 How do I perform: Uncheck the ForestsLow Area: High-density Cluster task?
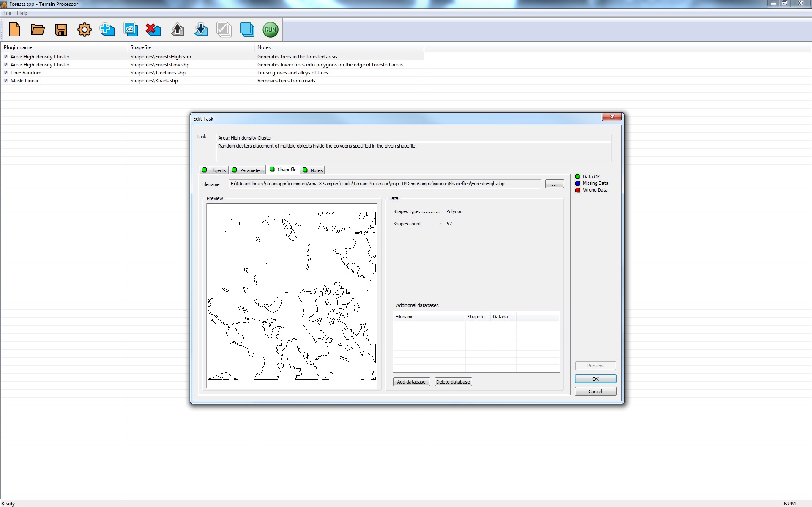6,64
